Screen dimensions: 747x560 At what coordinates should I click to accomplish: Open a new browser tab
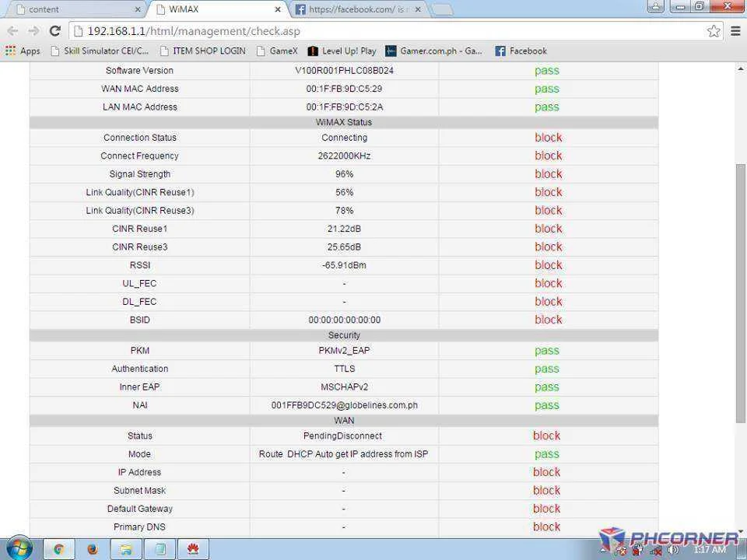point(442,10)
